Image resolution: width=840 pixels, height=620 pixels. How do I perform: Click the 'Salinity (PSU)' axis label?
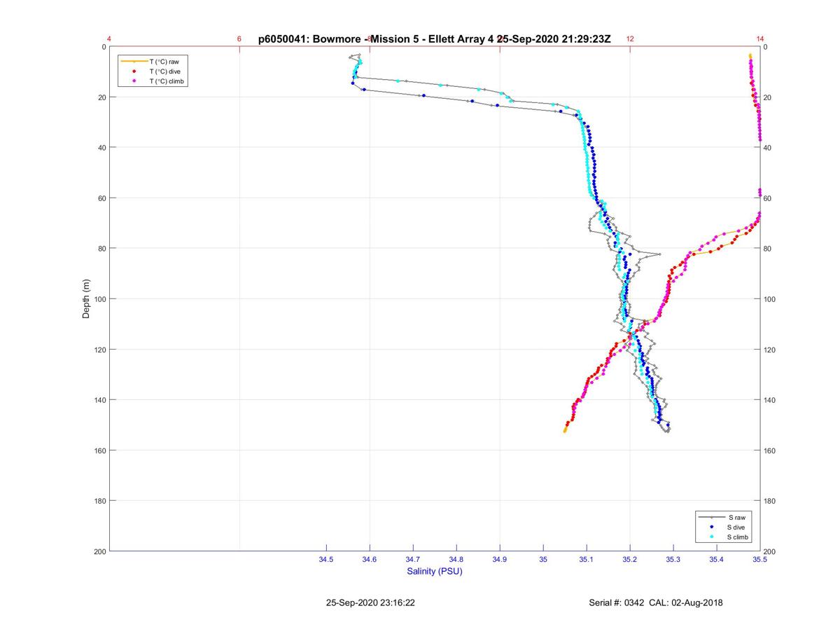pyautogui.click(x=435, y=572)
